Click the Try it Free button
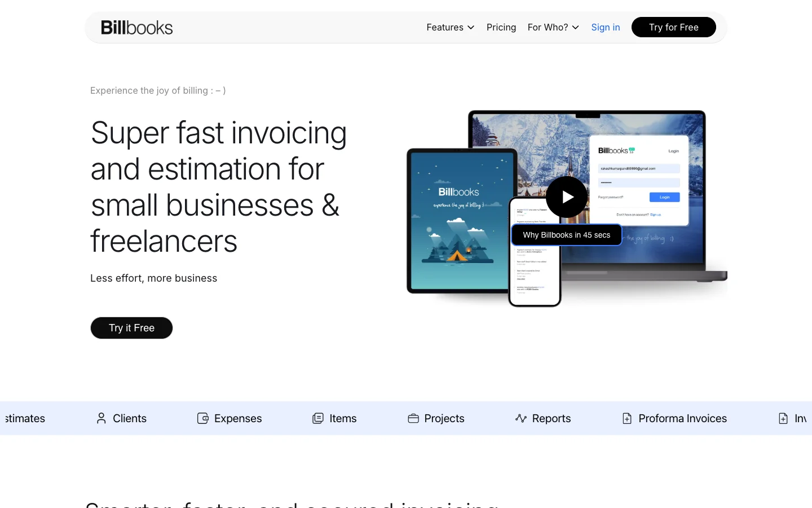Image resolution: width=812 pixels, height=508 pixels. point(131,328)
